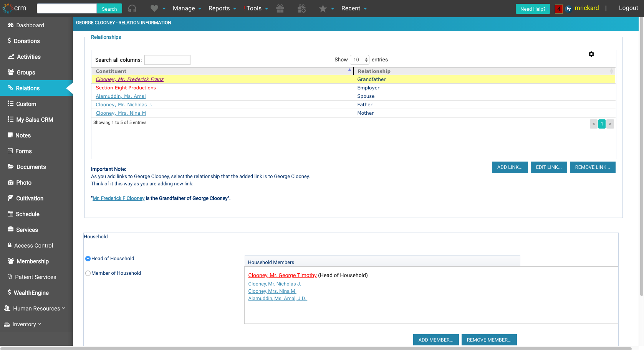
Task: Click the single gift box icon
Action: click(x=280, y=8)
